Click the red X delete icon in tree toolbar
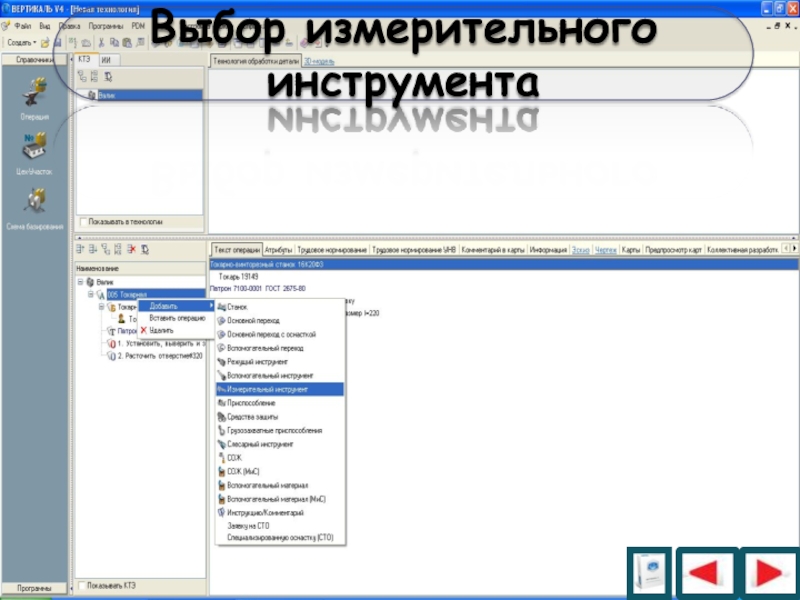Viewport: 800px width, 600px height. click(x=132, y=249)
